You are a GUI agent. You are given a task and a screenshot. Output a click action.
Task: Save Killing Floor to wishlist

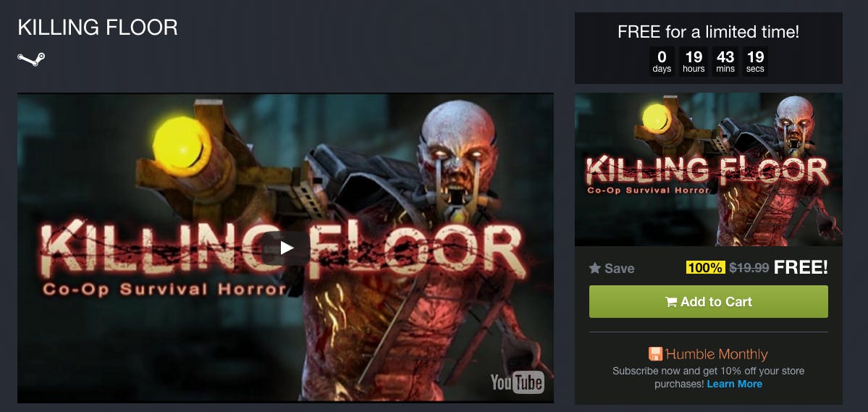(x=612, y=268)
